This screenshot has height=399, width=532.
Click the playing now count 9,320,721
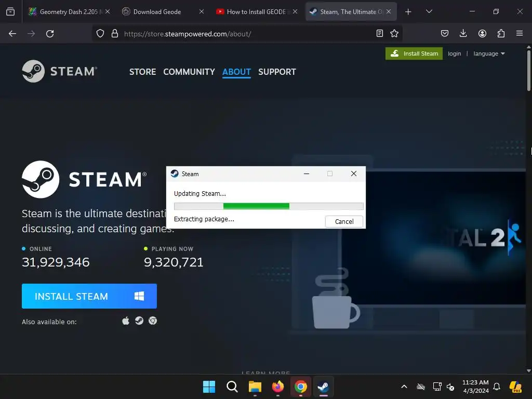[x=174, y=262]
